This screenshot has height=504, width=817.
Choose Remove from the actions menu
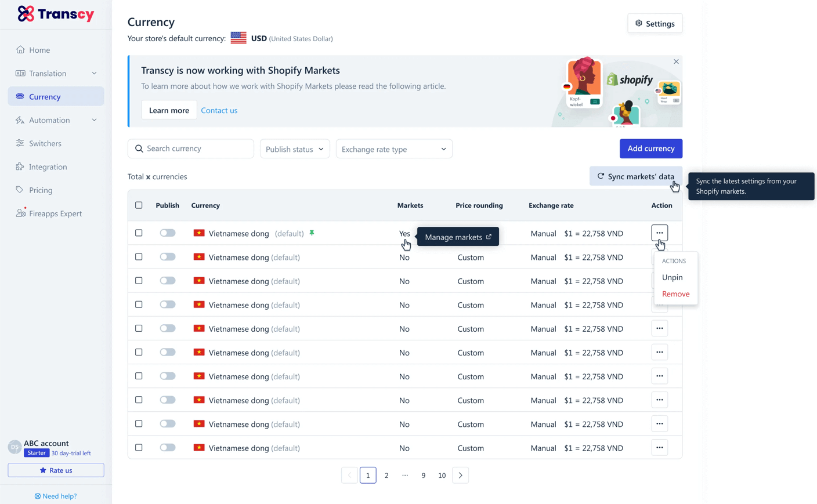coord(675,293)
